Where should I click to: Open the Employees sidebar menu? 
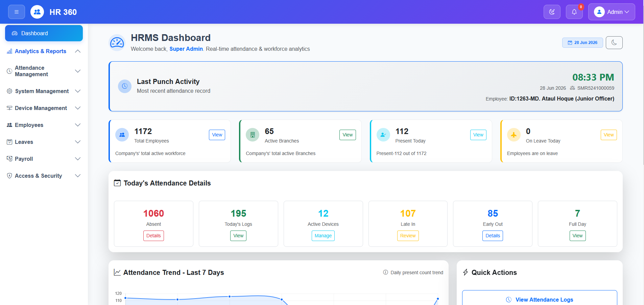tap(44, 125)
